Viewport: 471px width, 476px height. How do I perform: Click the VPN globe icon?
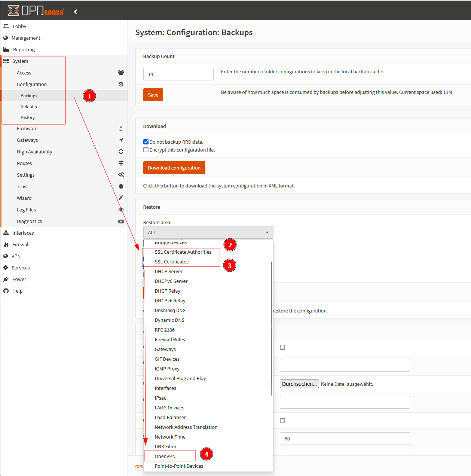click(x=6, y=256)
